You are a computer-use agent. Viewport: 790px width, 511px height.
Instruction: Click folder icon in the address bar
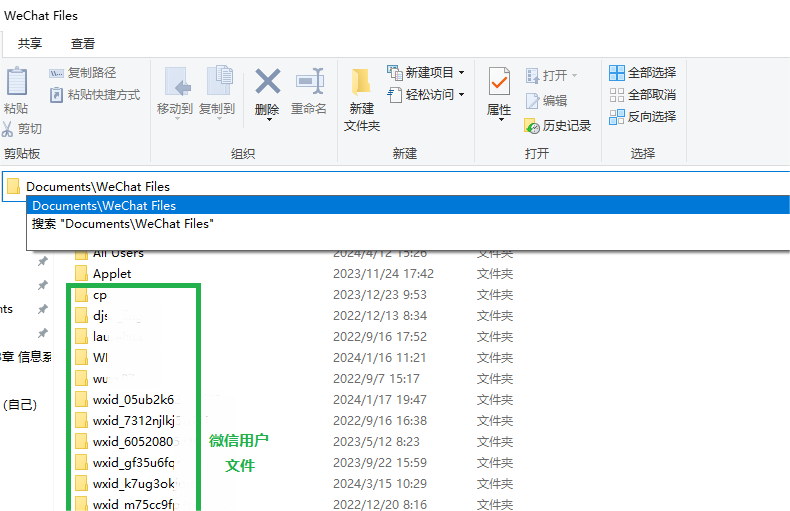click(x=13, y=186)
